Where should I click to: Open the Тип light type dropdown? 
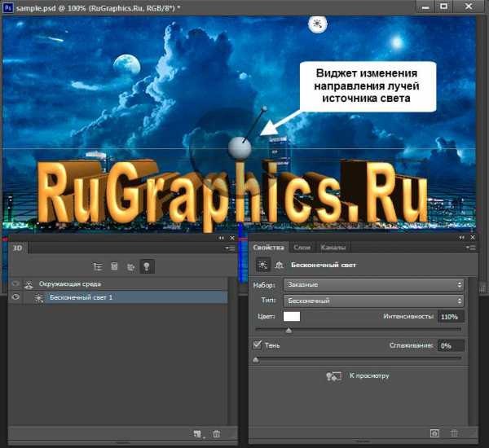(x=373, y=301)
